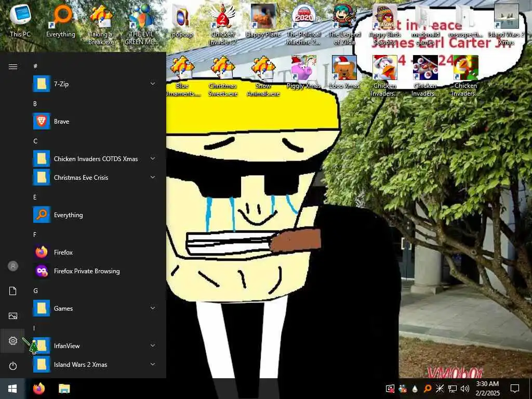This screenshot has width=532, height=399.
Task: Open The Political Machine 2... desktop shortcut
Action: [303, 24]
